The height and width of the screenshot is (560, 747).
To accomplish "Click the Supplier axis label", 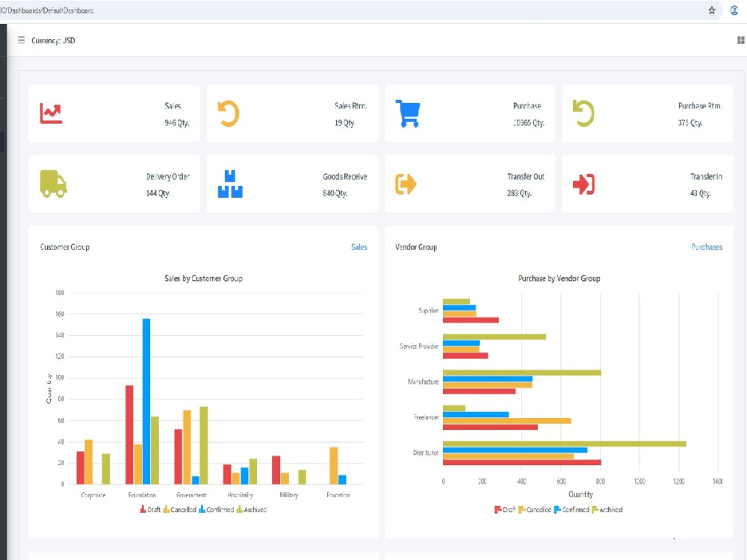I will pos(428,311).
